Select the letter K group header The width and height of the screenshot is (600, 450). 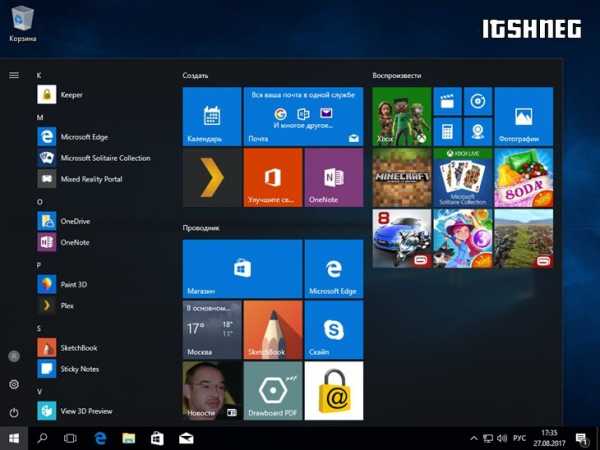[x=39, y=75]
